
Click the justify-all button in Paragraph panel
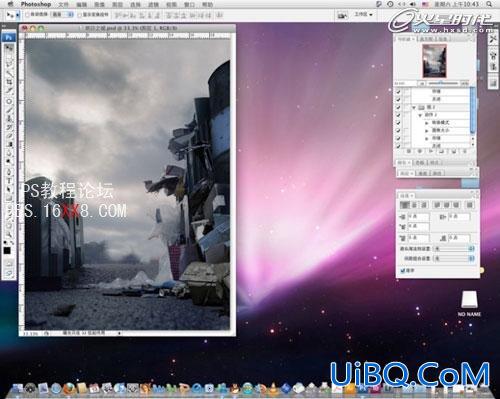(469, 205)
